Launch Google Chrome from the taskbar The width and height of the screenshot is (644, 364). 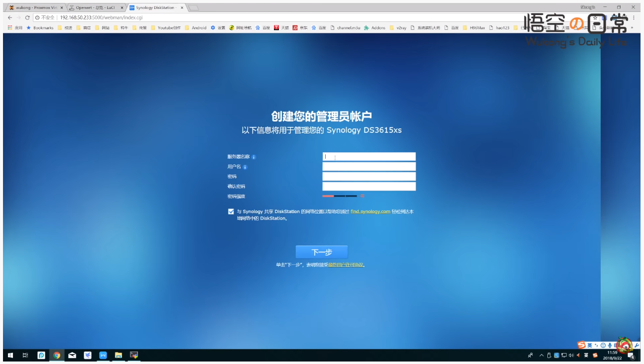pyautogui.click(x=57, y=355)
